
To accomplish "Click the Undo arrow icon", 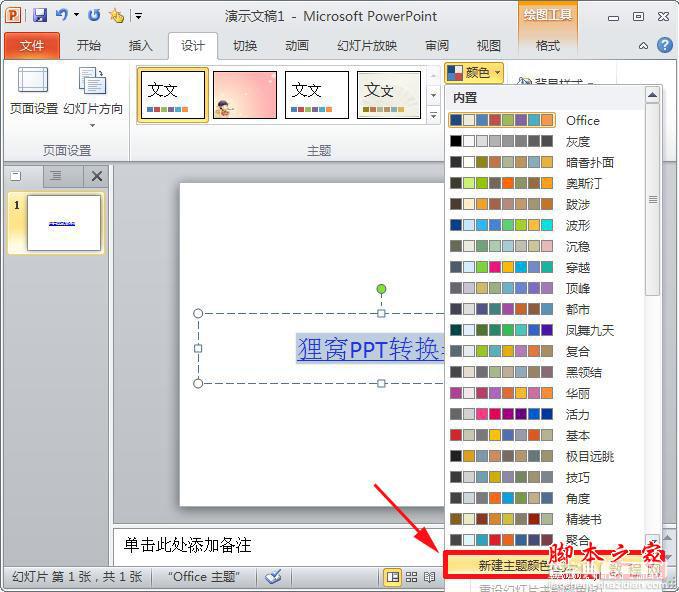I will (62, 15).
